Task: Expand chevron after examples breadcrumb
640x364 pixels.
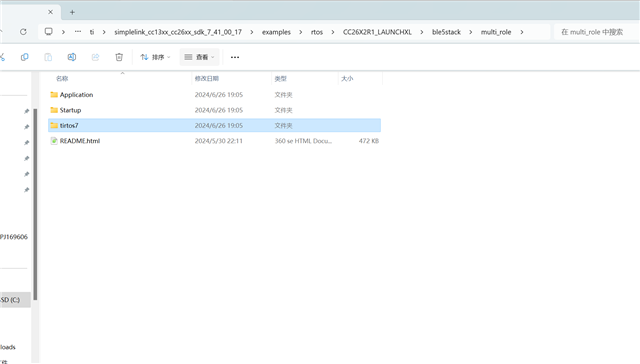Action: coord(301,32)
